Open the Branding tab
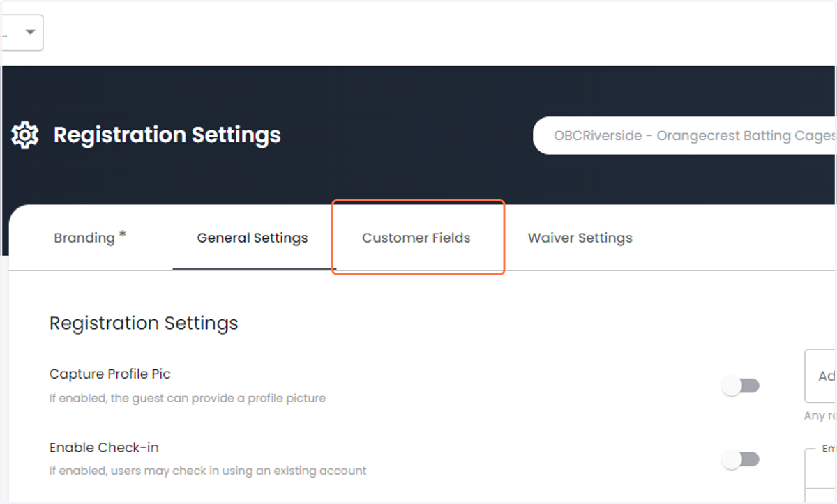Image resolution: width=837 pixels, height=504 pixels. (90, 238)
